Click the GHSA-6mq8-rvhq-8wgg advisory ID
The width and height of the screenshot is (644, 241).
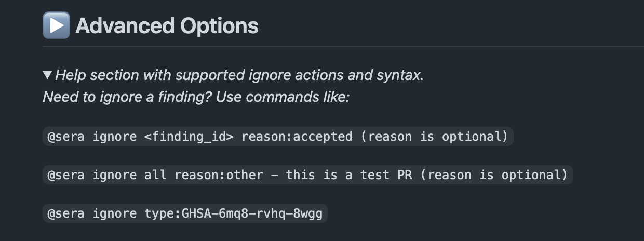coord(252,213)
